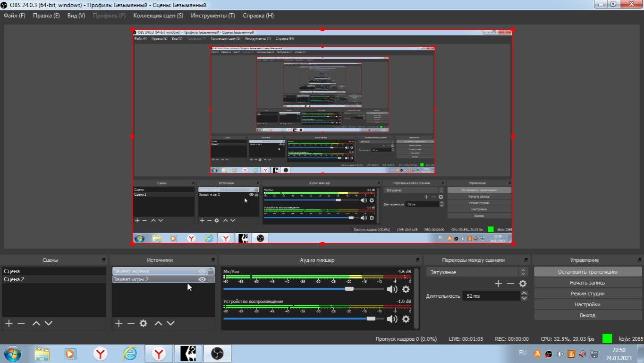This screenshot has height=363, width=644.
Task: Select the Захват игры 2 source row
Action: [x=163, y=279]
